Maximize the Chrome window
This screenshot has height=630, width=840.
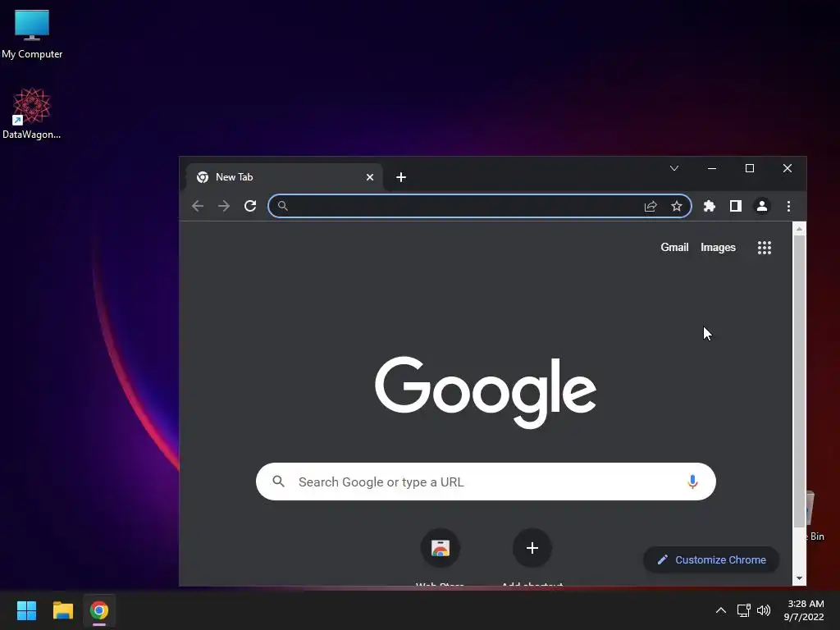click(x=750, y=168)
